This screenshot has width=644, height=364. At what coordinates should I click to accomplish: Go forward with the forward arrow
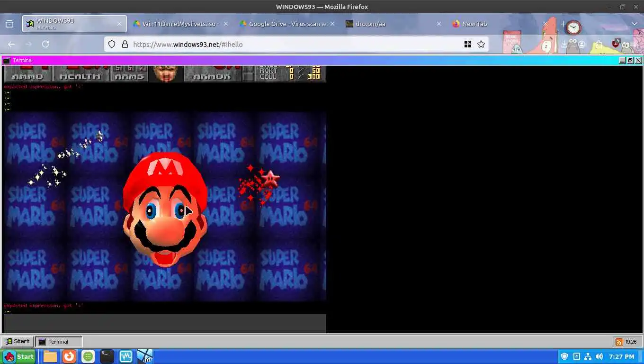coord(28,44)
